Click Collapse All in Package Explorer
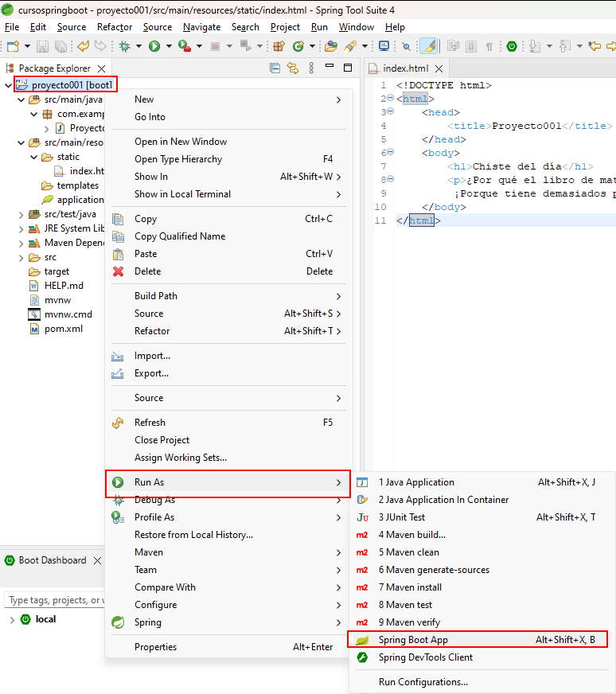Viewport: 616px width, 694px height. [275, 68]
